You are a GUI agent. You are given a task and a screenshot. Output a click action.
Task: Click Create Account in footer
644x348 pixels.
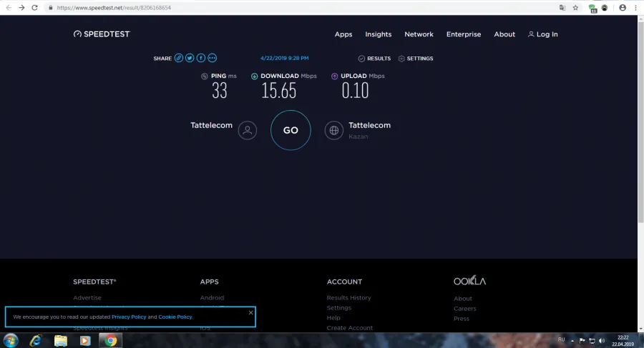pos(350,328)
